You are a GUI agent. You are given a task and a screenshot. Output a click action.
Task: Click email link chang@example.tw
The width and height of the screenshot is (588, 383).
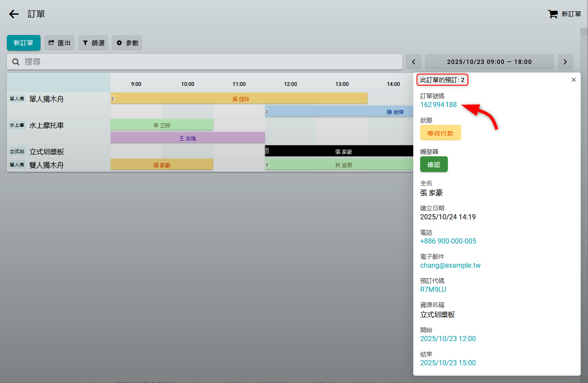(x=450, y=265)
